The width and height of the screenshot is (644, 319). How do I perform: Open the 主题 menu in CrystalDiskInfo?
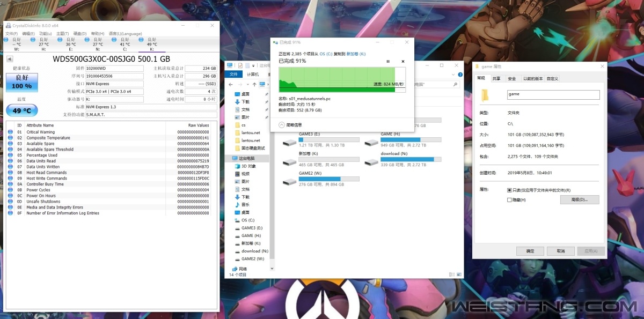(63, 34)
